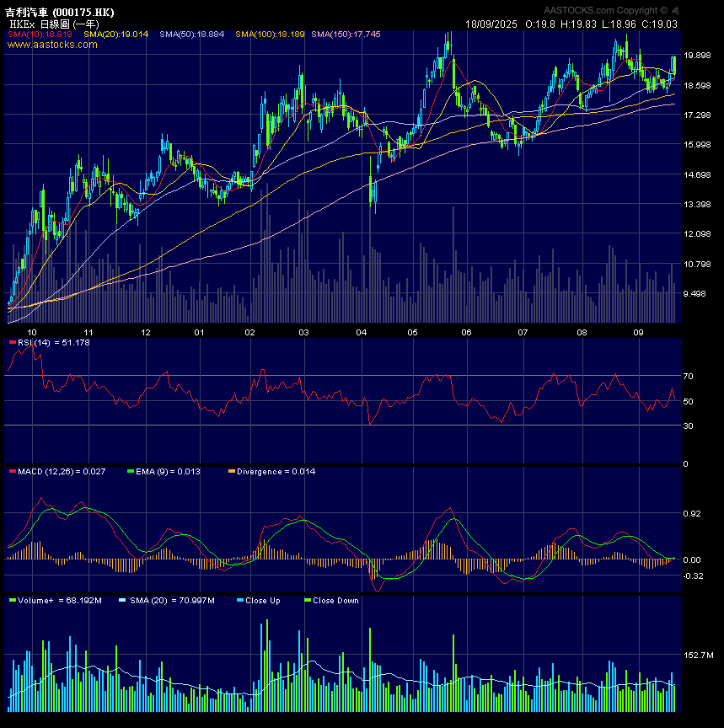This screenshot has height=728, width=724.
Task: Click month label 12 on the time axis
Action: 146,333
